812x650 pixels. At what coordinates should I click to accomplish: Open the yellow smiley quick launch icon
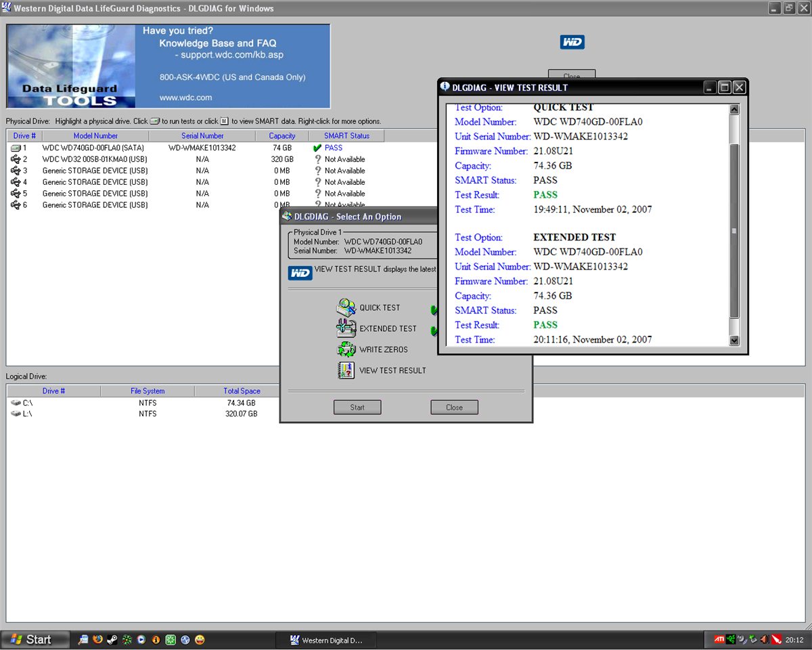(200, 639)
